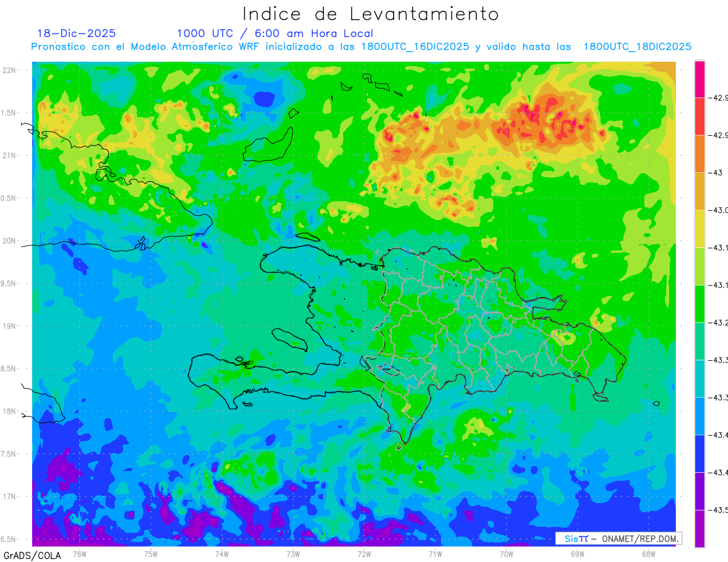Viewport: 728px width, 562px height.
Task: Click the dark blue swatch in the color legend
Action: point(699,454)
